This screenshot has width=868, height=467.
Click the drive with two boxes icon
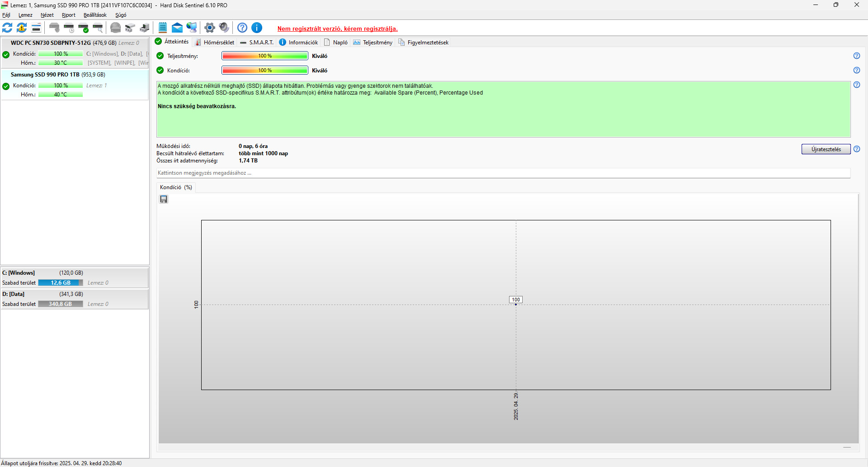point(130,28)
